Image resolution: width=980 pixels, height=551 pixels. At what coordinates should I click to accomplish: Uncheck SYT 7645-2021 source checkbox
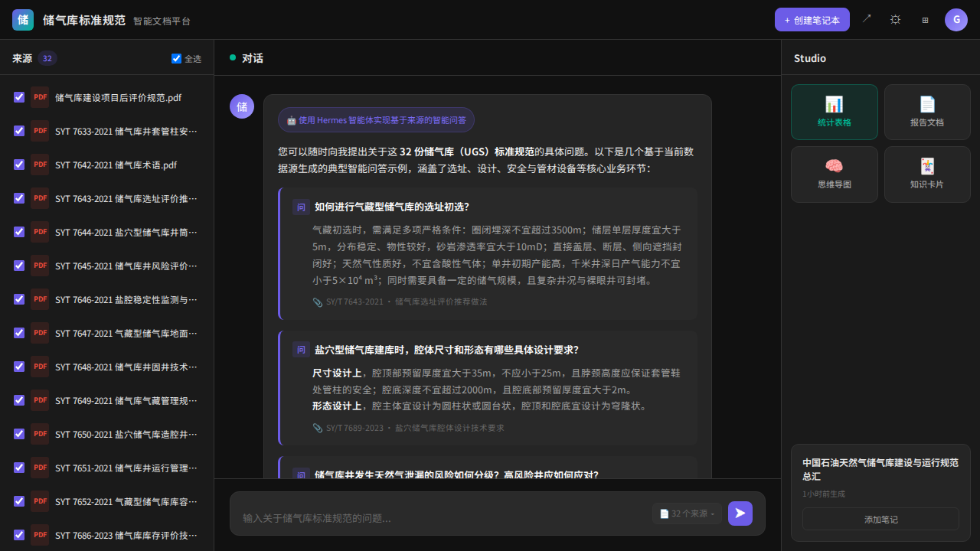pyautogui.click(x=19, y=266)
